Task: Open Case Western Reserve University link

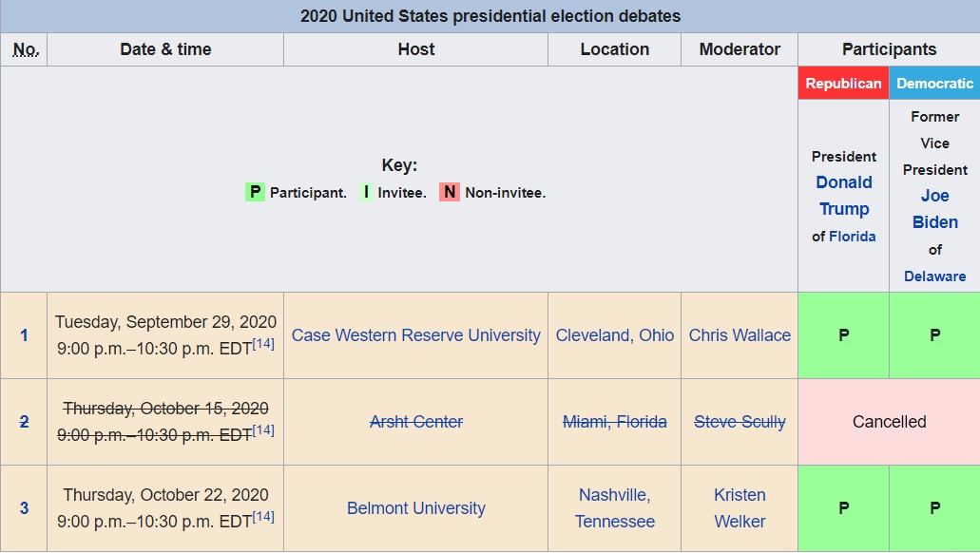Action: [x=416, y=335]
